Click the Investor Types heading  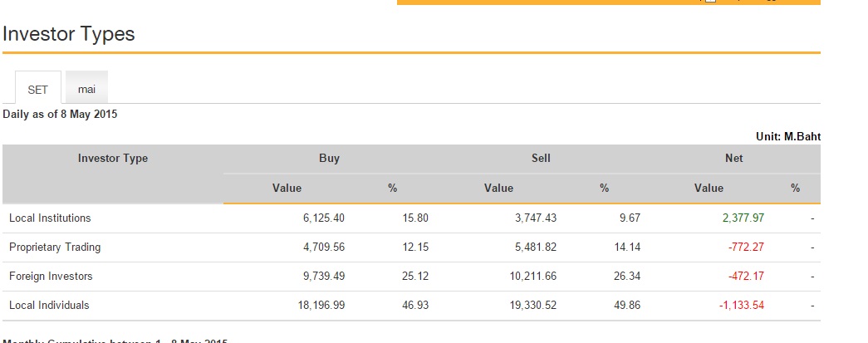pyautogui.click(x=69, y=34)
